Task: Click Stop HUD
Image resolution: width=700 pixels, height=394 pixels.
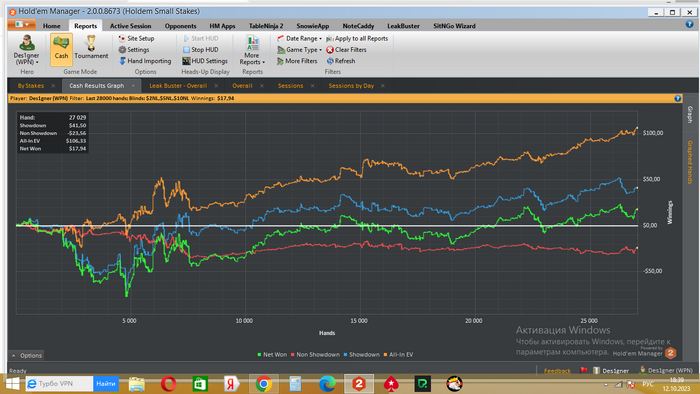Action: pyautogui.click(x=200, y=50)
